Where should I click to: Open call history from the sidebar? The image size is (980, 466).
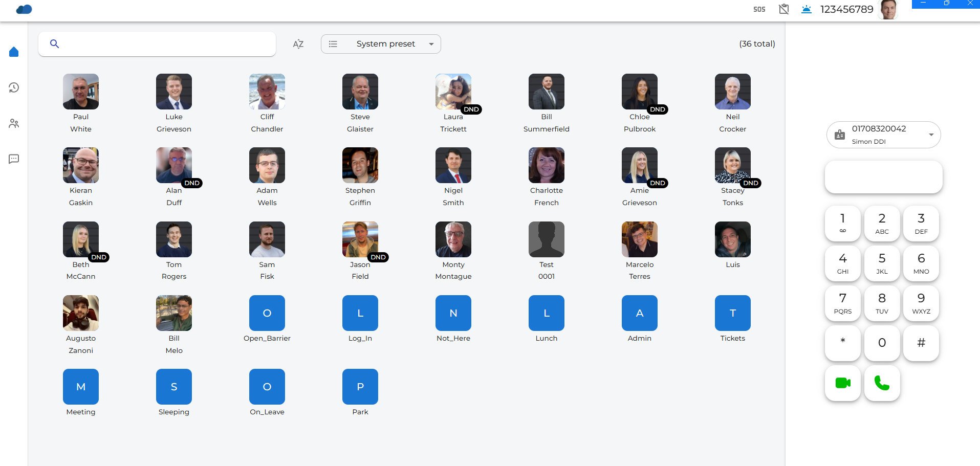(x=14, y=87)
